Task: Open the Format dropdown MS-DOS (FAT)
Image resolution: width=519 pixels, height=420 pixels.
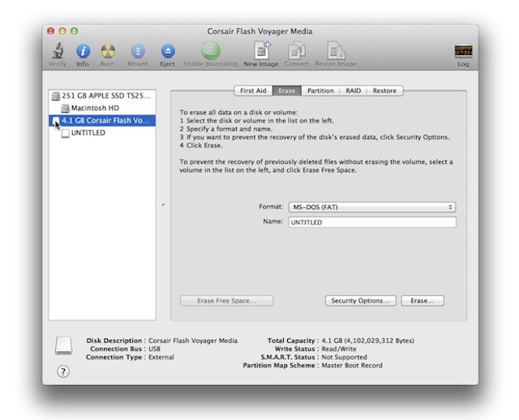Action: (372, 208)
